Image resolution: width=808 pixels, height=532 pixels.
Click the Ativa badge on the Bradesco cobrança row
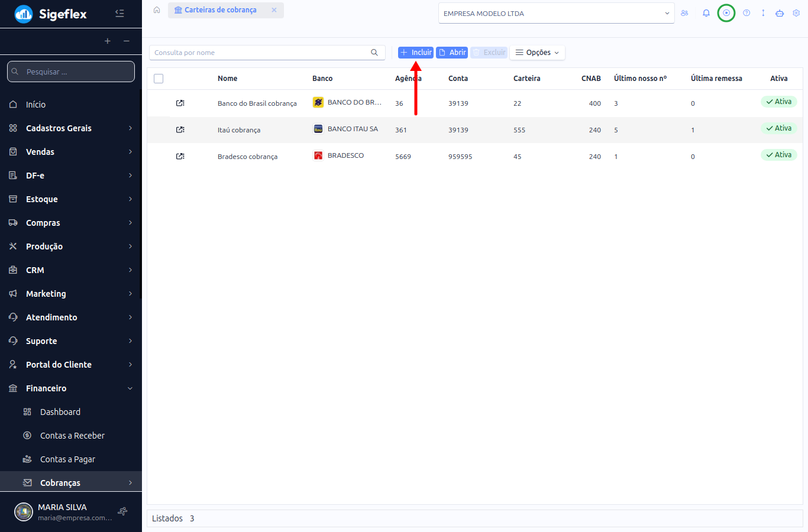779,155
